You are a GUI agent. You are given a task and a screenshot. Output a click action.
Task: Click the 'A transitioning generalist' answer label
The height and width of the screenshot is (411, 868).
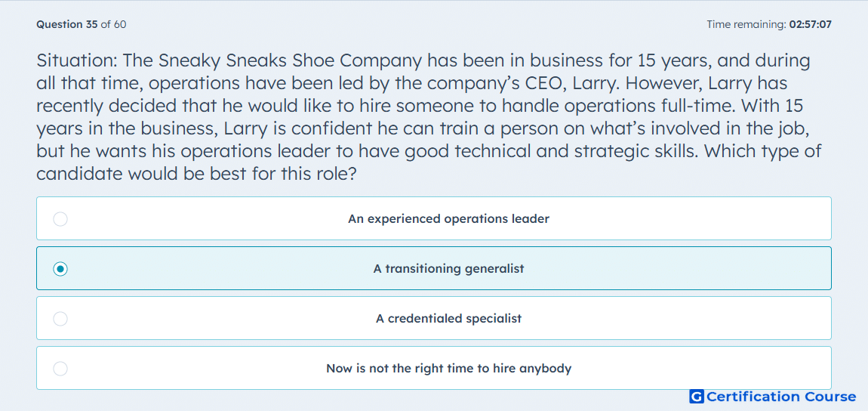448,269
